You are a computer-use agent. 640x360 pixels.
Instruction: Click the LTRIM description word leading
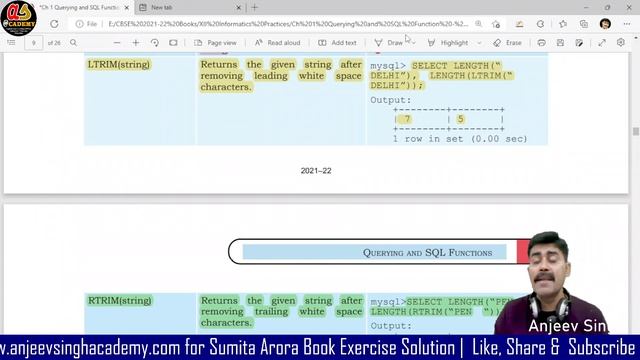pos(271,76)
